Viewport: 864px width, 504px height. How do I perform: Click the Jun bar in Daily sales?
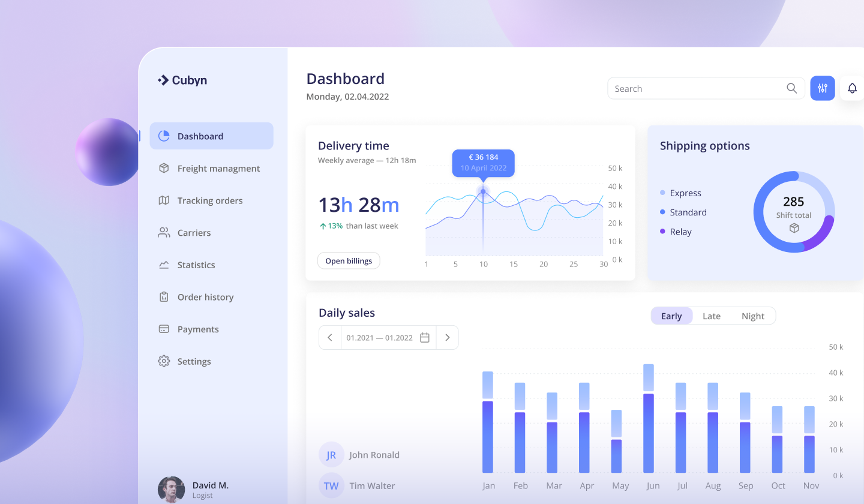(649, 418)
